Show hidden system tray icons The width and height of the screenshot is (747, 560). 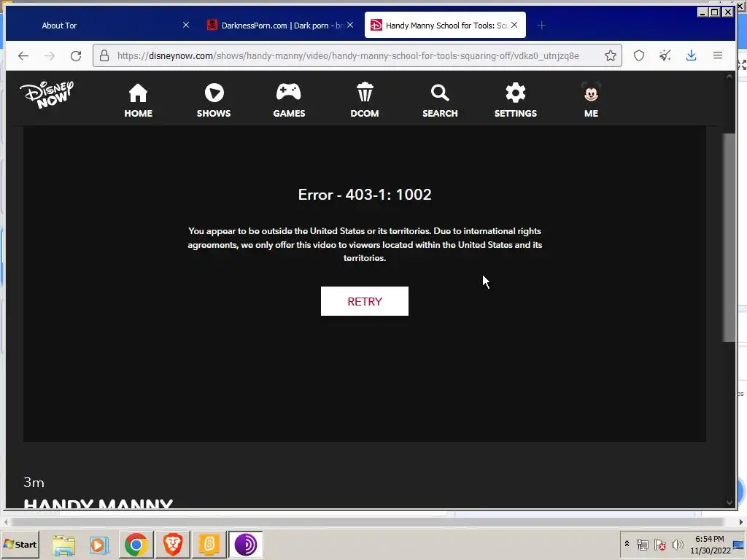point(627,544)
